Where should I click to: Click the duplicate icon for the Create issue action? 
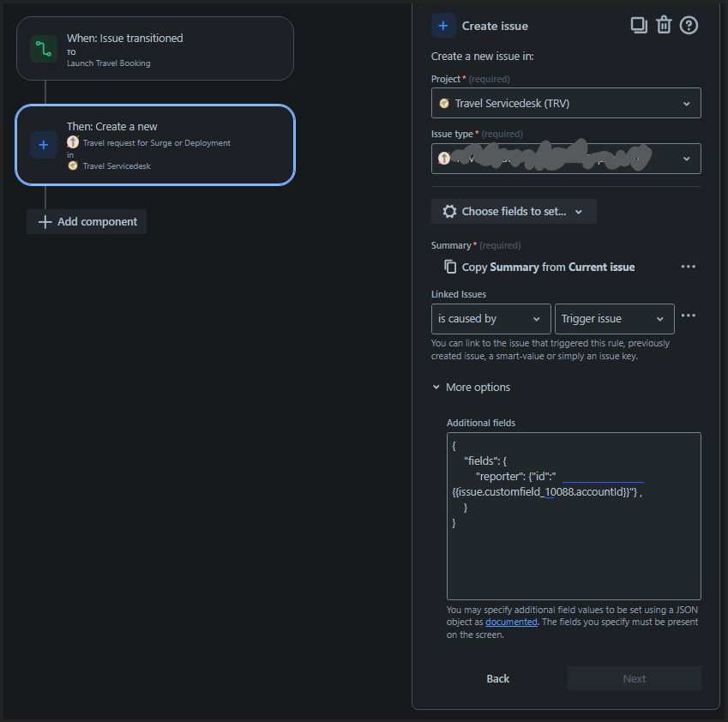click(x=638, y=25)
